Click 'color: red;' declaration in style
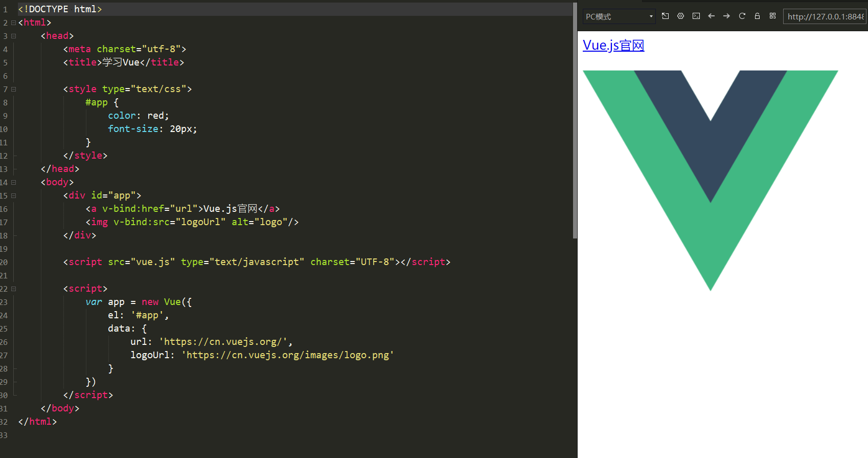 [x=139, y=116]
